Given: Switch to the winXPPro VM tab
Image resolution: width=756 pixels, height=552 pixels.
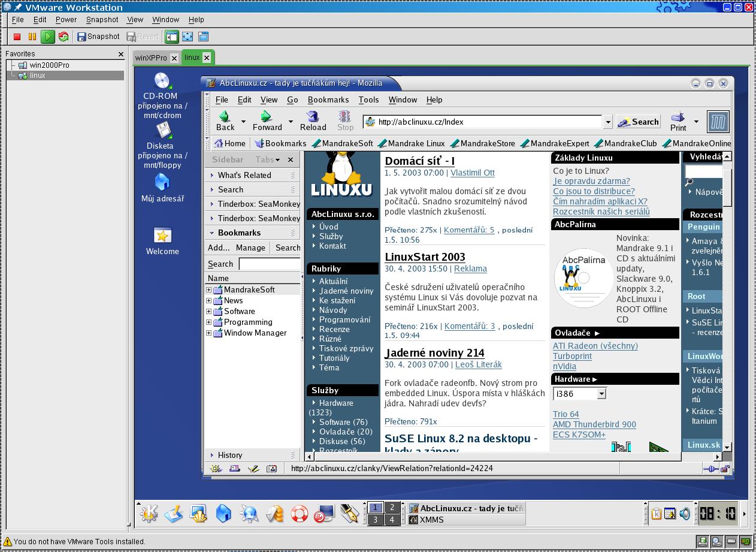Looking at the screenshot, I should 151,58.
